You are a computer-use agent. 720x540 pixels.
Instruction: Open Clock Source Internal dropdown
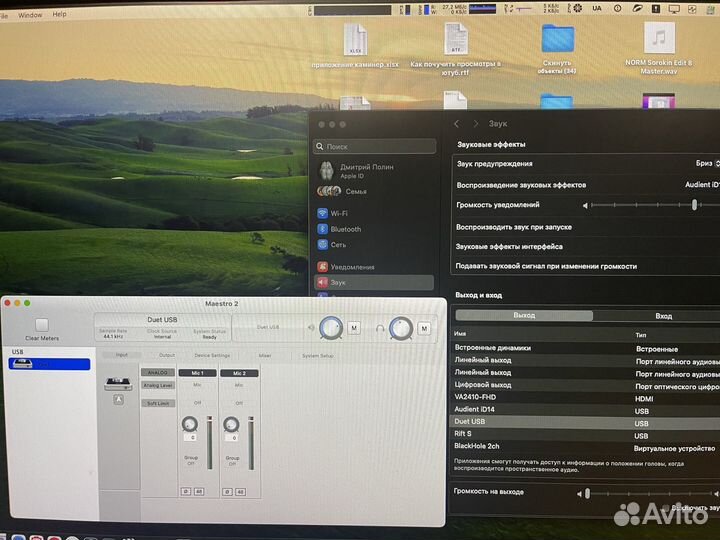point(162,334)
